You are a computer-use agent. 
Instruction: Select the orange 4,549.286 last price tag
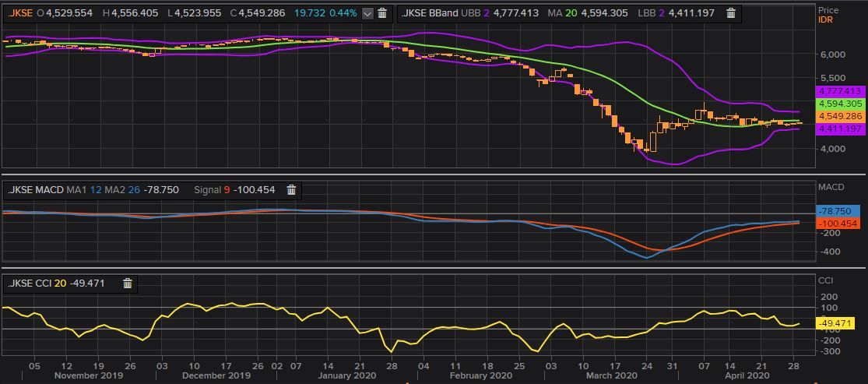coord(838,116)
